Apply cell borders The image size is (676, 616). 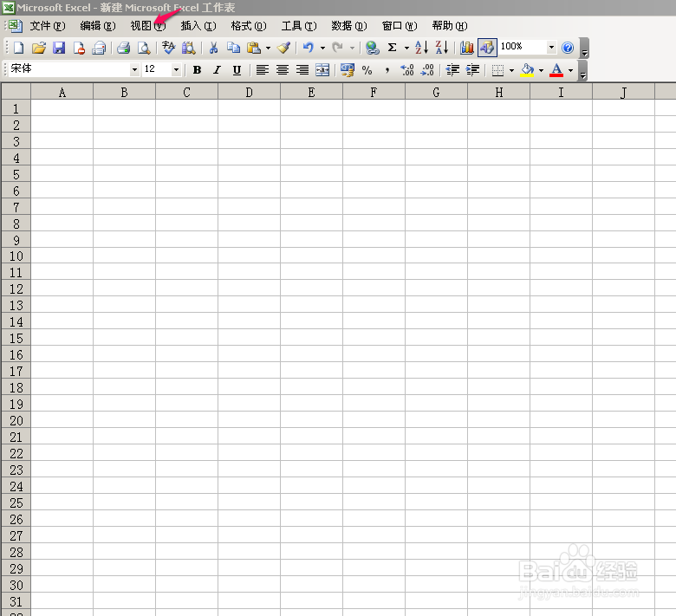pos(497,70)
